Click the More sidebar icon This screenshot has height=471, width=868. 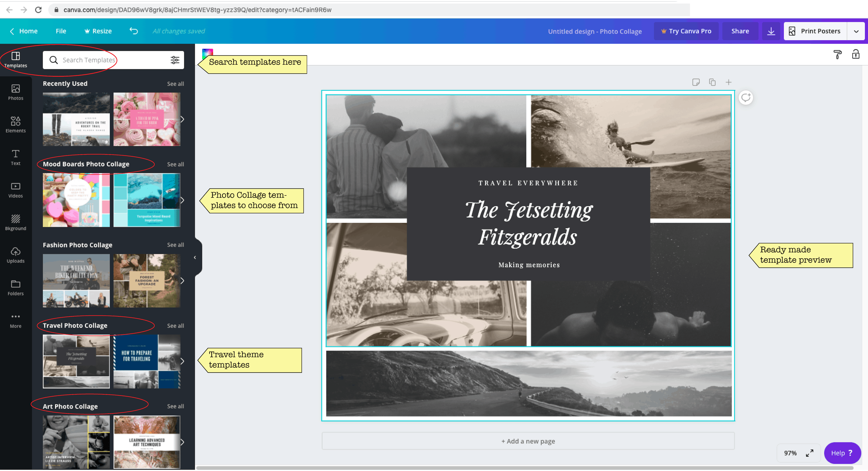click(x=16, y=319)
